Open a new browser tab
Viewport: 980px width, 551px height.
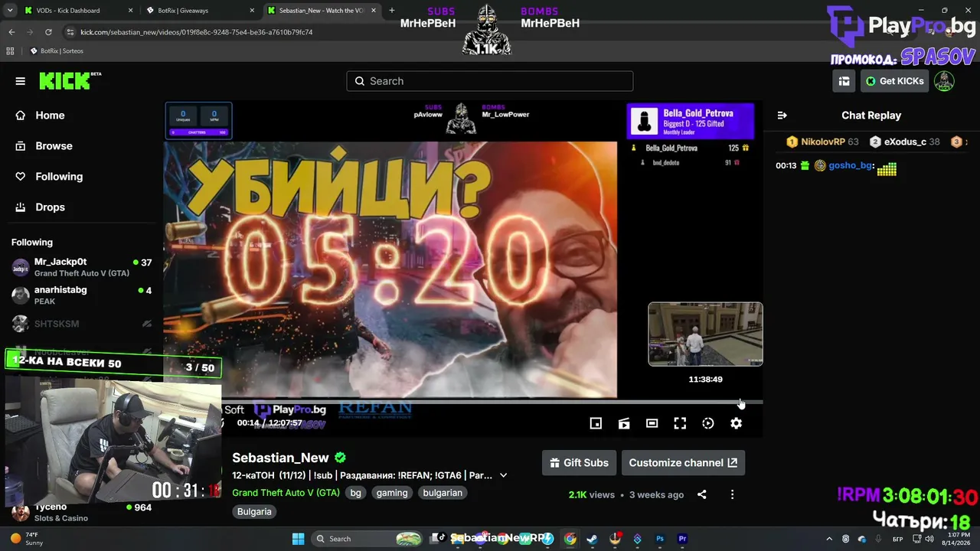pyautogui.click(x=392, y=11)
